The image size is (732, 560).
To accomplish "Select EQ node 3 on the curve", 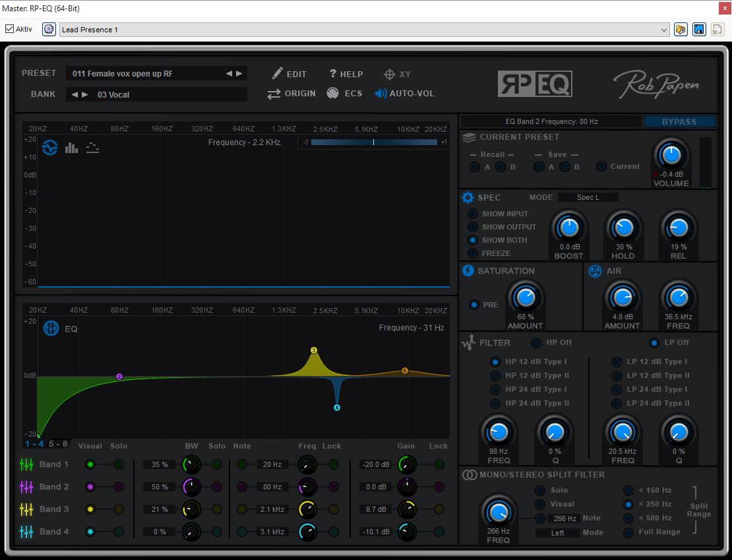I will [314, 350].
